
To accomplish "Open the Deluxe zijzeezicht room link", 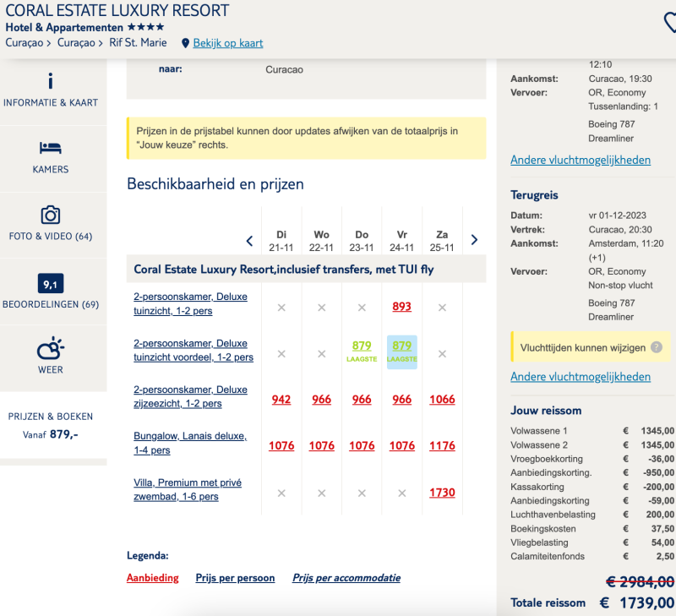I will [x=190, y=396].
